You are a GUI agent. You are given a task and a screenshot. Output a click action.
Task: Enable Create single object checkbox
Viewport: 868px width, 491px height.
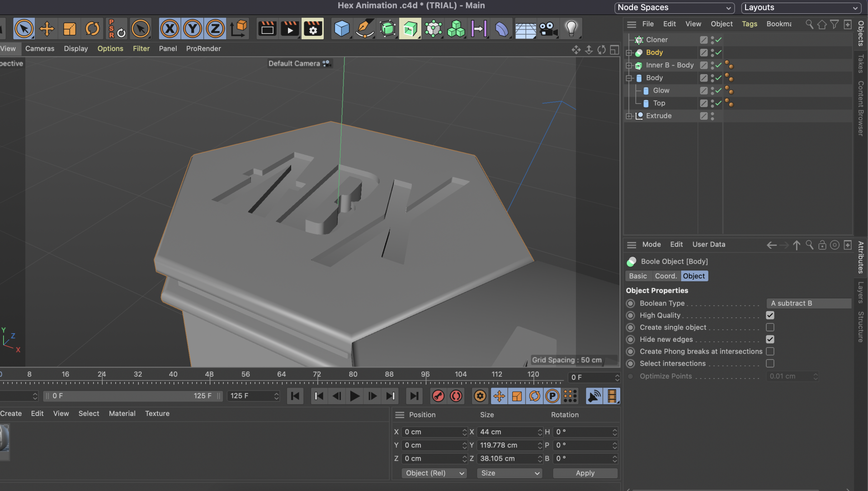pos(769,327)
